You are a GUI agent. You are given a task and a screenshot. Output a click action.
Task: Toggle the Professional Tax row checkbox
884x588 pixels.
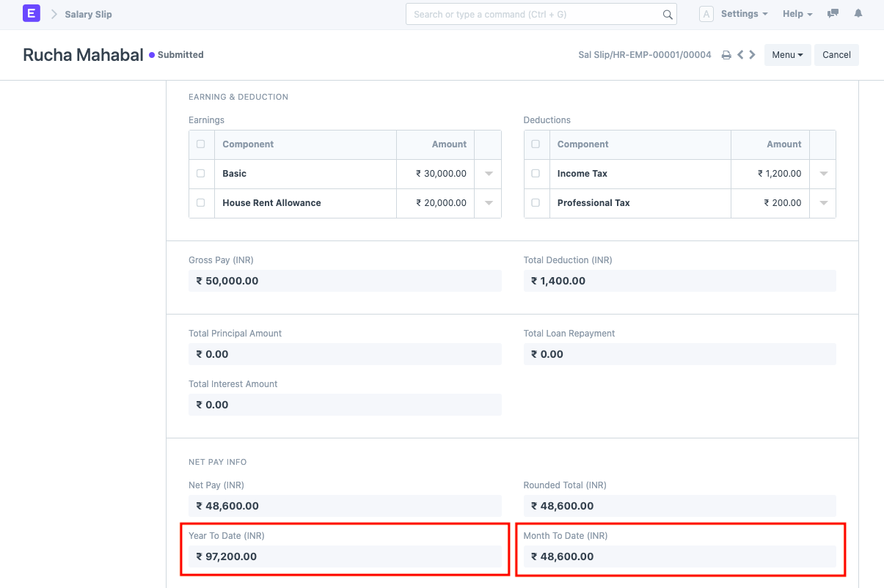point(536,203)
